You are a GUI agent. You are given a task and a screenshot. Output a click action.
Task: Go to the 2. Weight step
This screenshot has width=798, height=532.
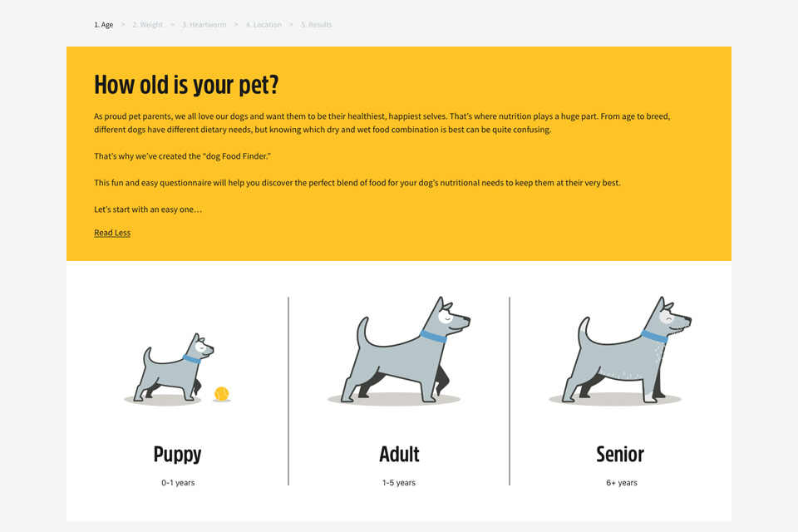click(148, 24)
